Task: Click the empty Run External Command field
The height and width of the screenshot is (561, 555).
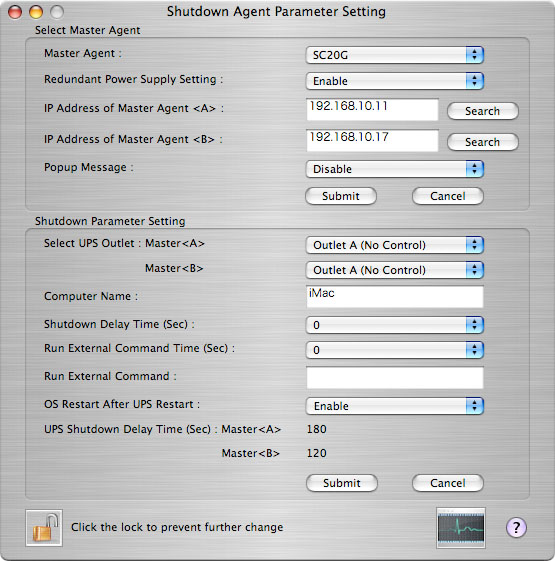Action: pyautogui.click(x=395, y=377)
